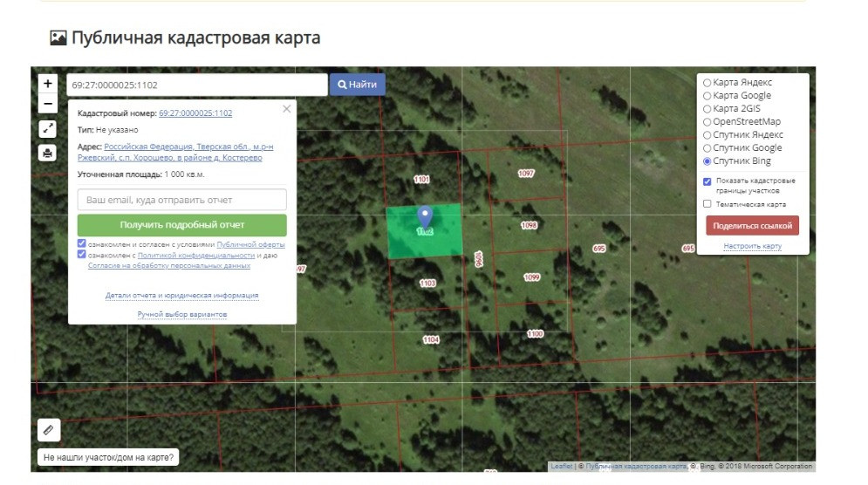Select parcel labeled 1100 on map

535,334
